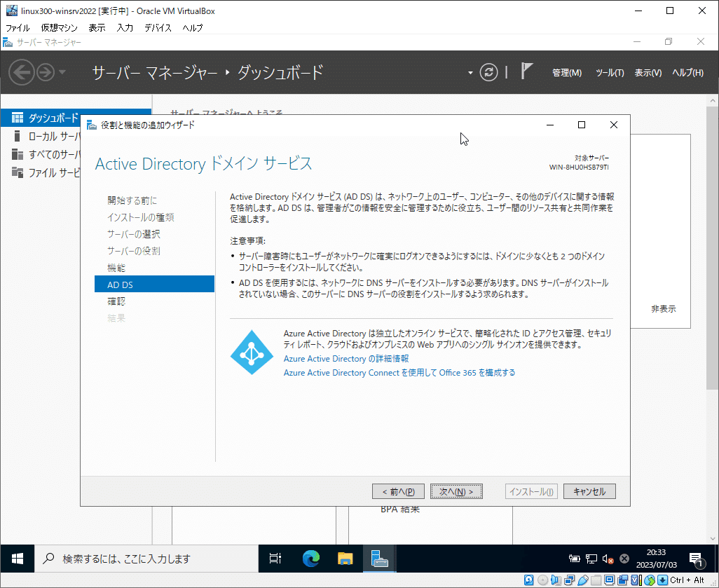Go to インストールの種類 wizard step
The image size is (719, 588).
point(140,217)
